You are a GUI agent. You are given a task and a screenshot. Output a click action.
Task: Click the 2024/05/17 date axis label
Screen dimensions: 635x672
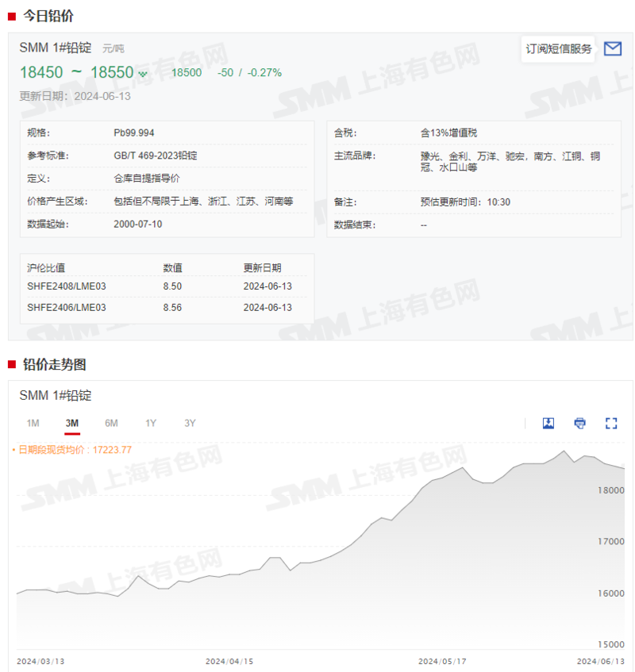click(442, 661)
